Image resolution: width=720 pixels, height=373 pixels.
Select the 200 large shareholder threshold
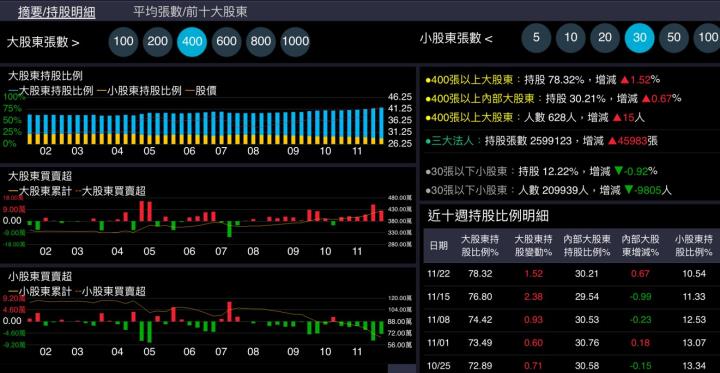point(158,42)
